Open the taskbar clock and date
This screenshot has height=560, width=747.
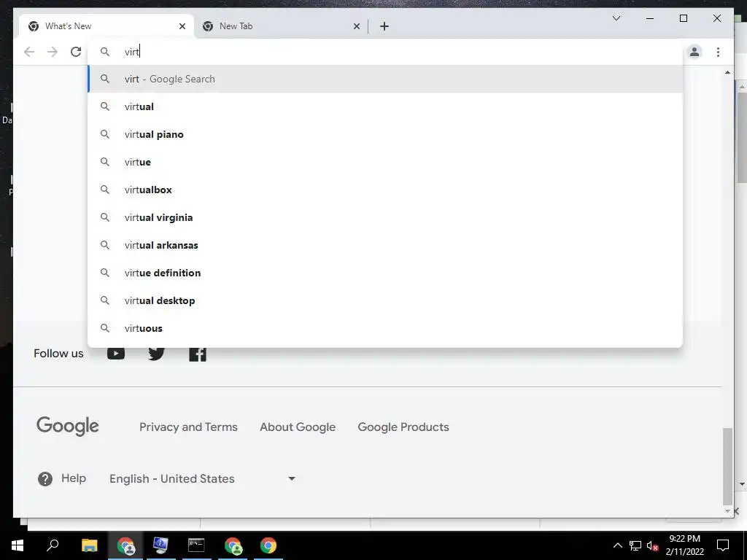684,545
